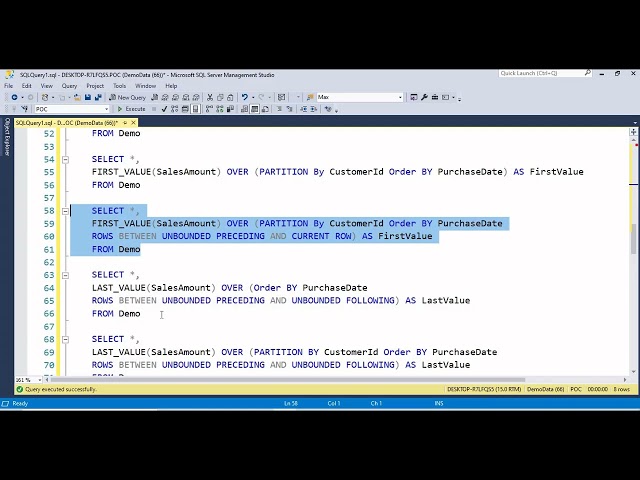Collapse the SELECT block at line 54
Viewport: 640px width, 480px height.
point(65,160)
